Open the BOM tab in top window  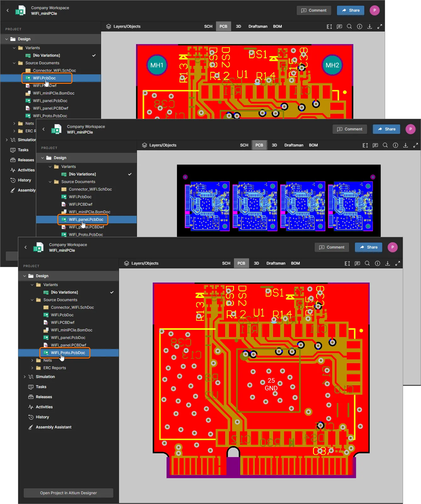tap(277, 26)
